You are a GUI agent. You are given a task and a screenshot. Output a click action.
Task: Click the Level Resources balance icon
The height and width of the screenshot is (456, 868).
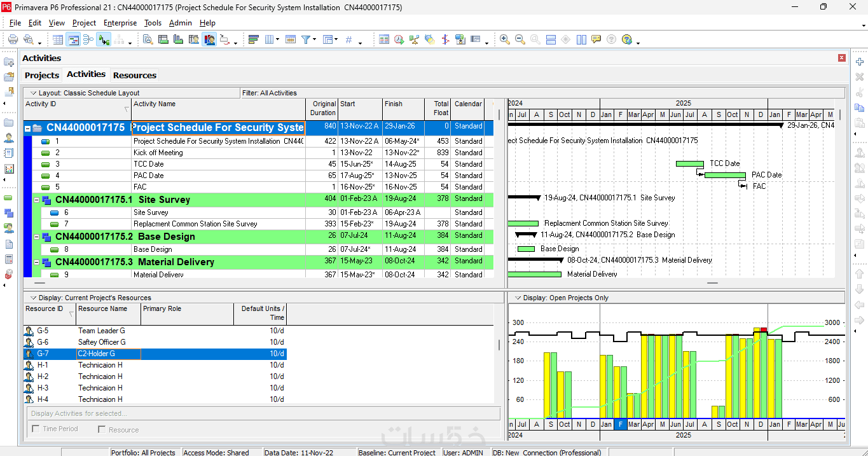414,39
